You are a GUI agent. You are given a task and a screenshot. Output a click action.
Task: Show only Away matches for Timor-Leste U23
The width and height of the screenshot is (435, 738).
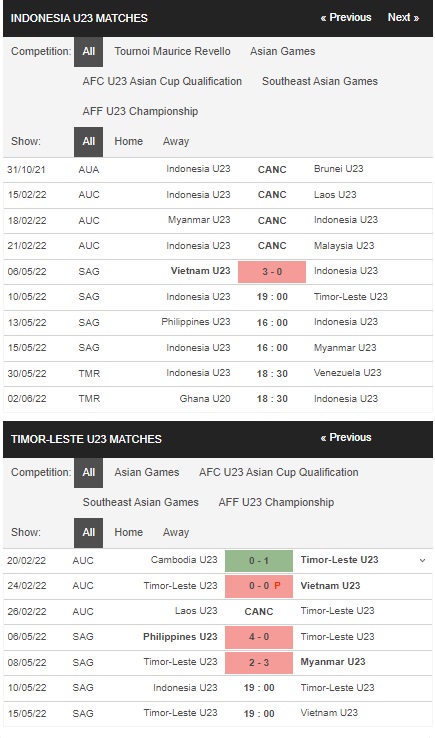pos(176,532)
